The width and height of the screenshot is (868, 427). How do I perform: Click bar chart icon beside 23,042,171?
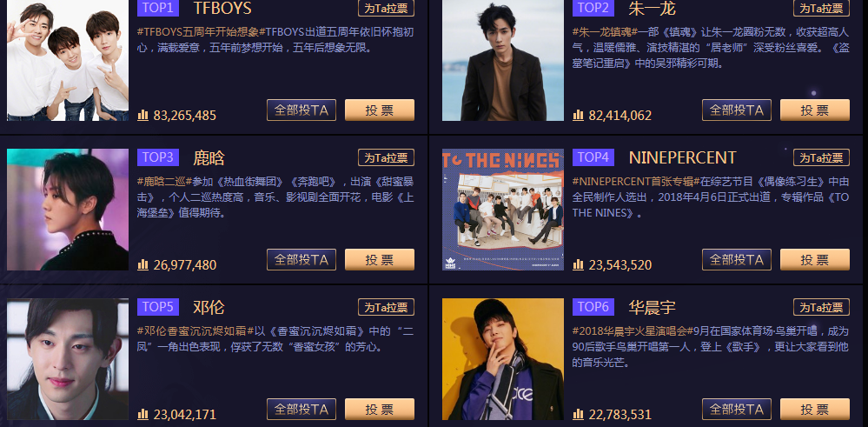pos(142,414)
